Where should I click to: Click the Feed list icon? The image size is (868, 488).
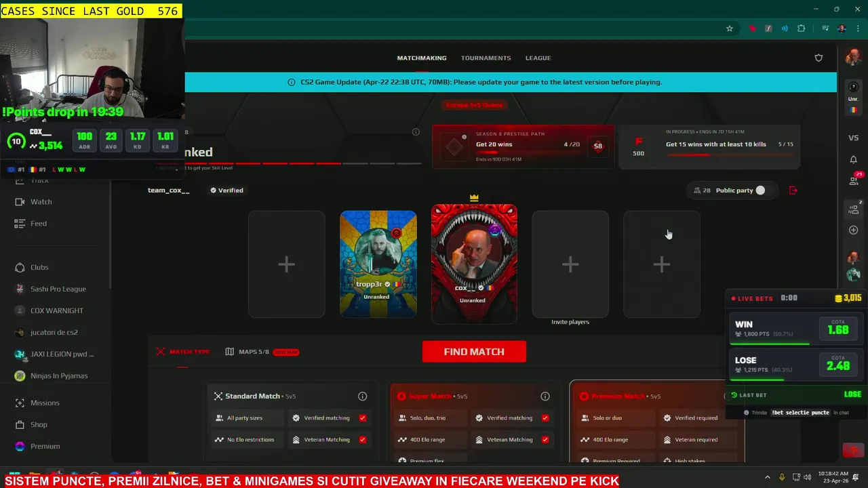(x=20, y=223)
